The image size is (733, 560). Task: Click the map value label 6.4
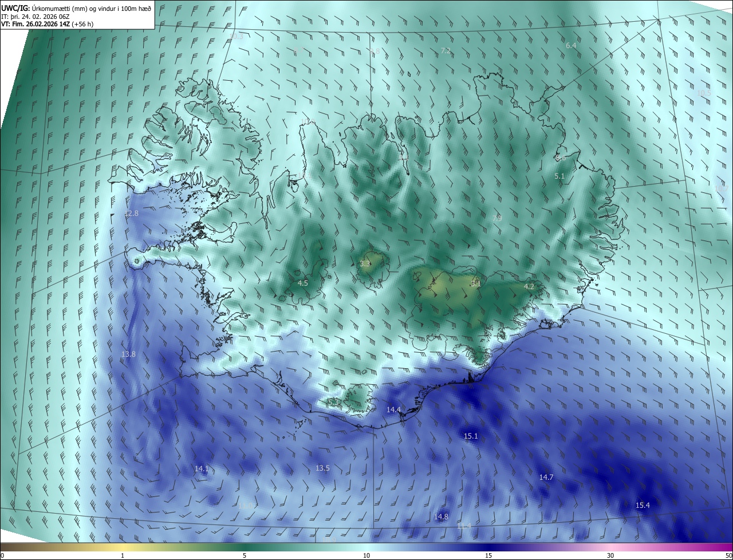(x=571, y=45)
